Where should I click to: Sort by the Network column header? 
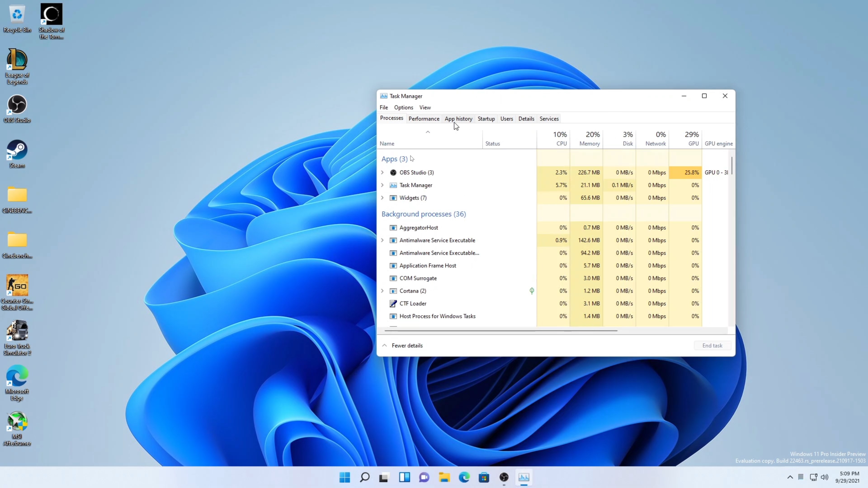click(652, 139)
